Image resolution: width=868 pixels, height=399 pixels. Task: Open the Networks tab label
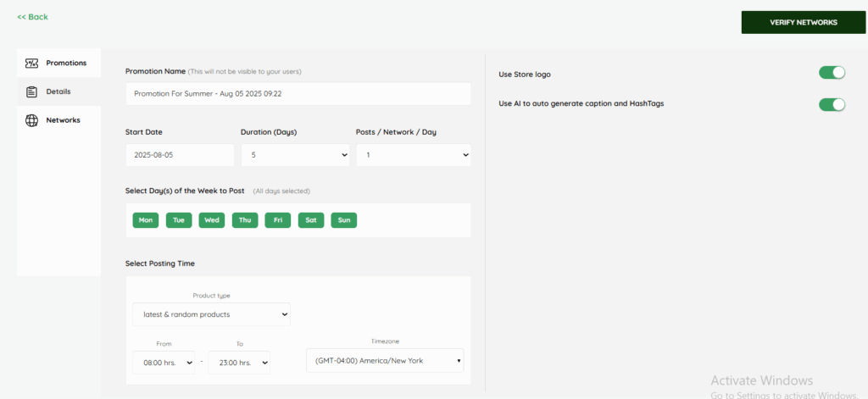pos(63,120)
